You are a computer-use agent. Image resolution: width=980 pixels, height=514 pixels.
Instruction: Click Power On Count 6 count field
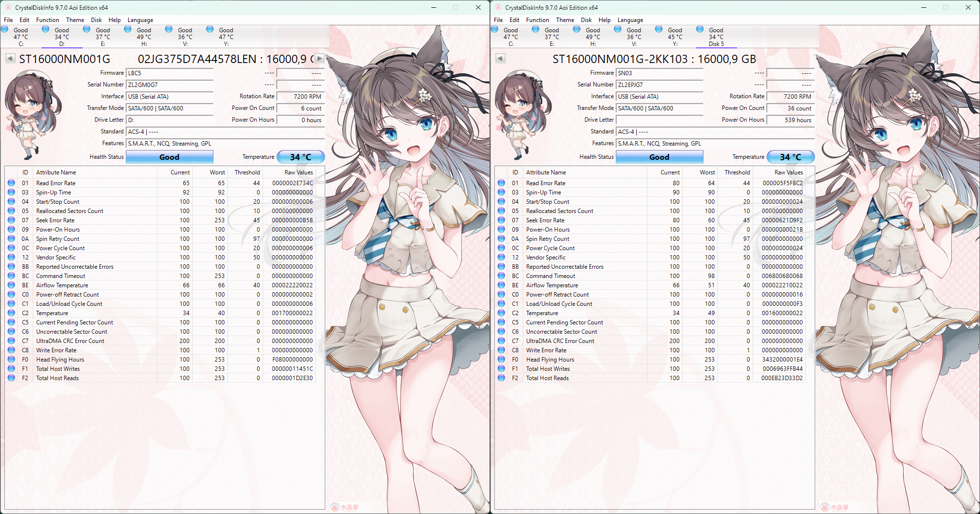pyautogui.click(x=301, y=108)
